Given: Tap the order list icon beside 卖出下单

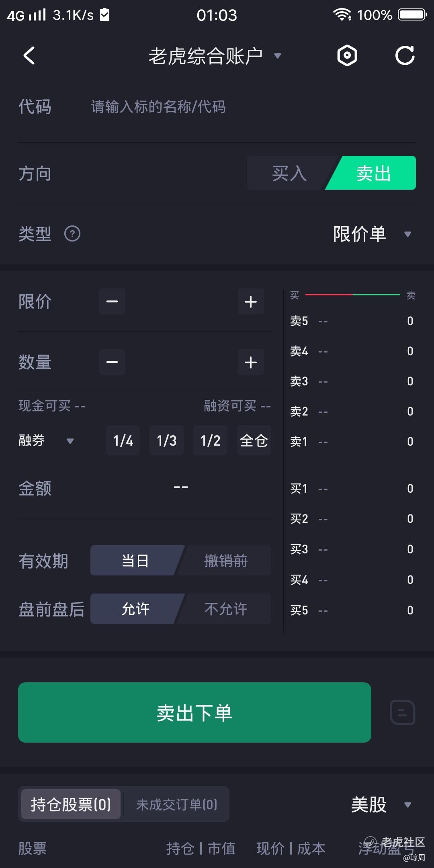Looking at the screenshot, I should click(402, 712).
